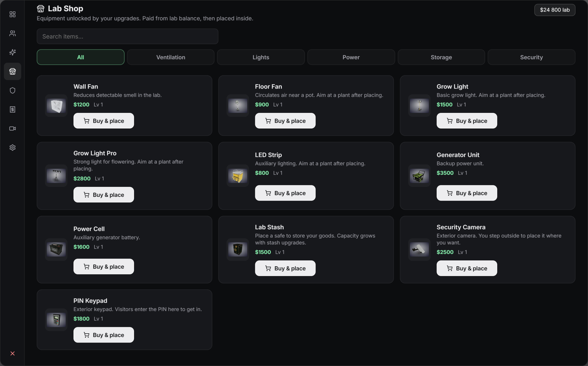Screen dimensions: 588x366
Task: Buy and place the Grow Light Pro
Action: [103, 194]
